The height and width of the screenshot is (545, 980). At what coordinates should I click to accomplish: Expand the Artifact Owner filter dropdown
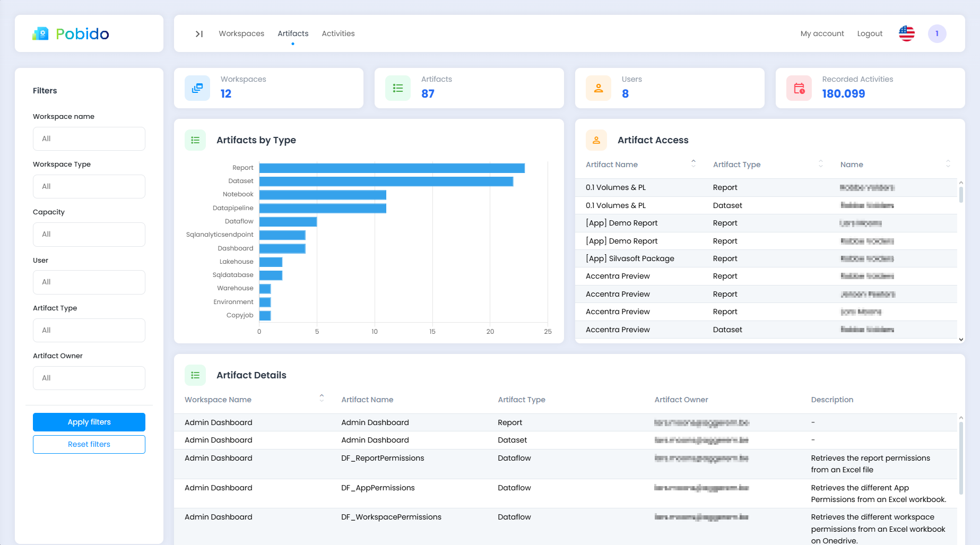(89, 378)
